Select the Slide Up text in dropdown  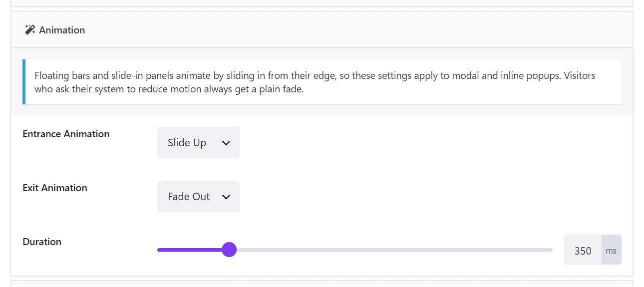[187, 143]
